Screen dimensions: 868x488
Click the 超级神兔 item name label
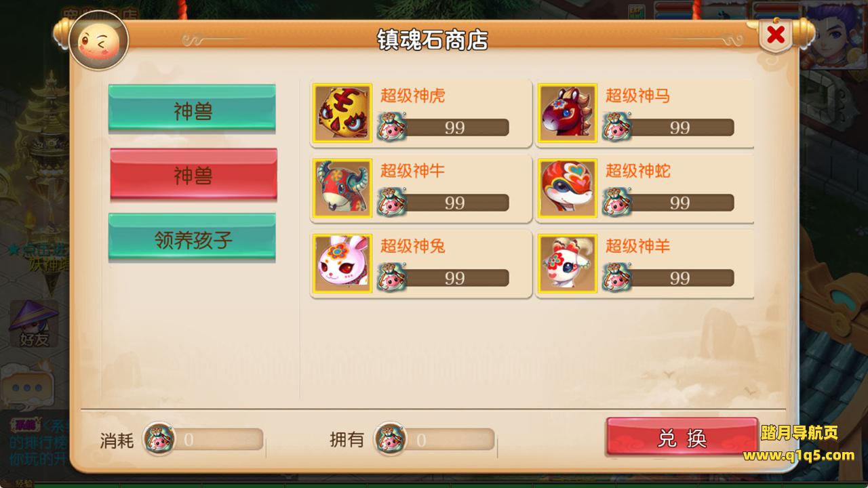click(412, 246)
